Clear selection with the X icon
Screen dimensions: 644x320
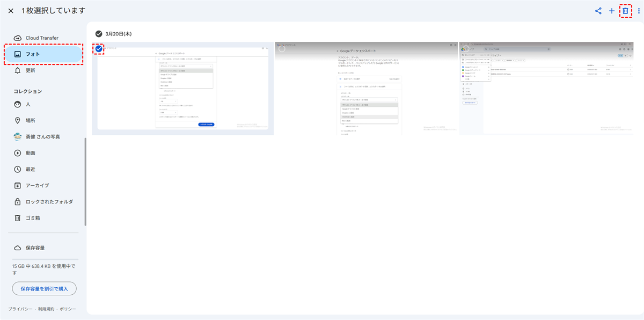[11, 11]
